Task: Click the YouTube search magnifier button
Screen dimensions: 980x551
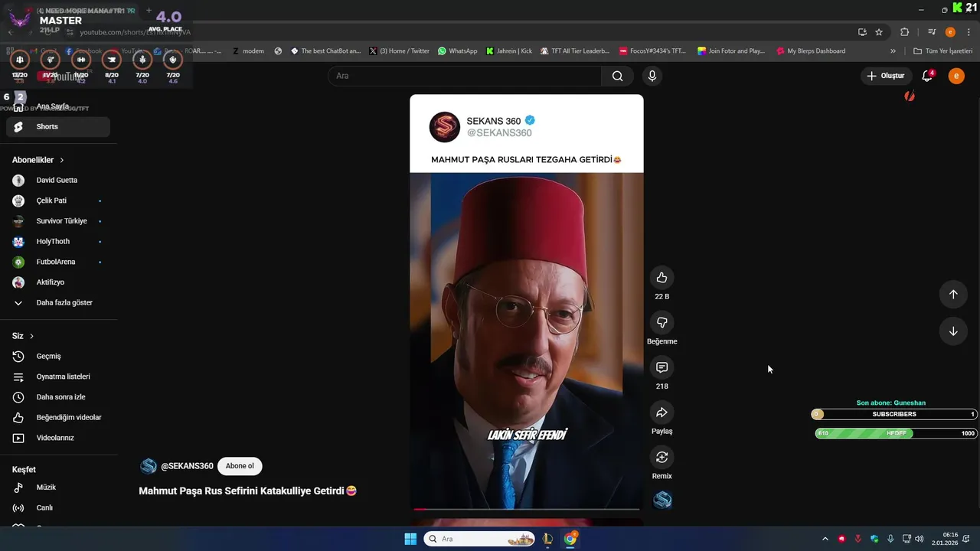Action: pos(617,76)
